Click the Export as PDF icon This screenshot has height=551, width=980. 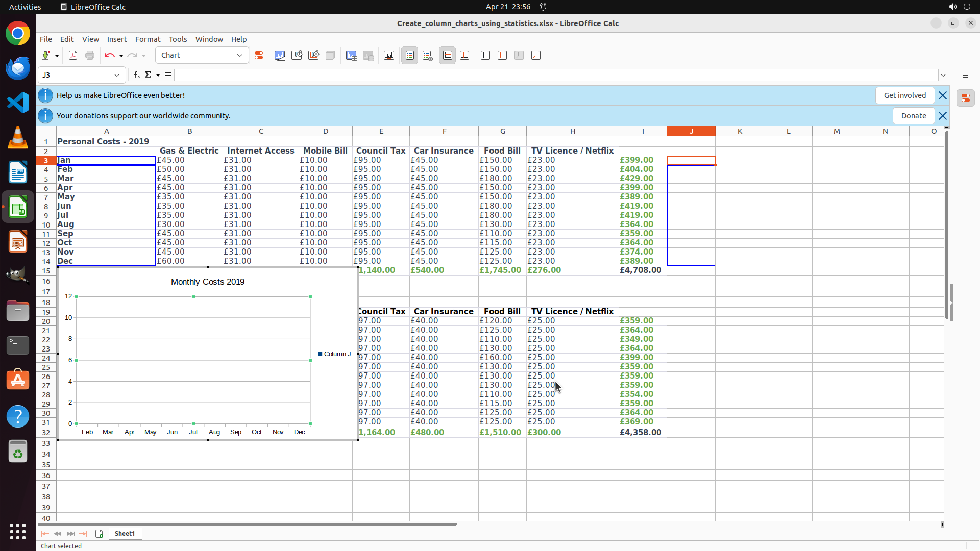pos(73,56)
